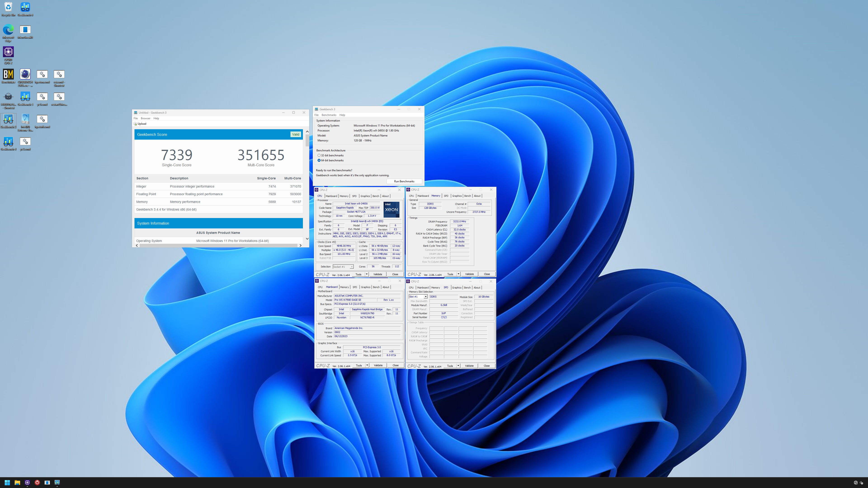Image resolution: width=868 pixels, height=488 pixels.
Task: Select the Geekbench 4 desktop icon
Action: pos(8,143)
